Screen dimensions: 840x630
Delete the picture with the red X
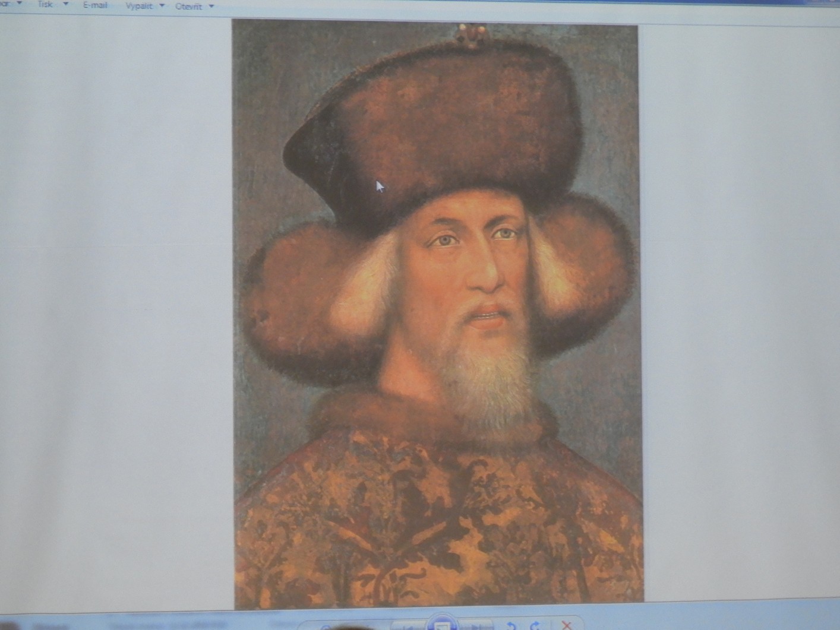[x=566, y=625]
